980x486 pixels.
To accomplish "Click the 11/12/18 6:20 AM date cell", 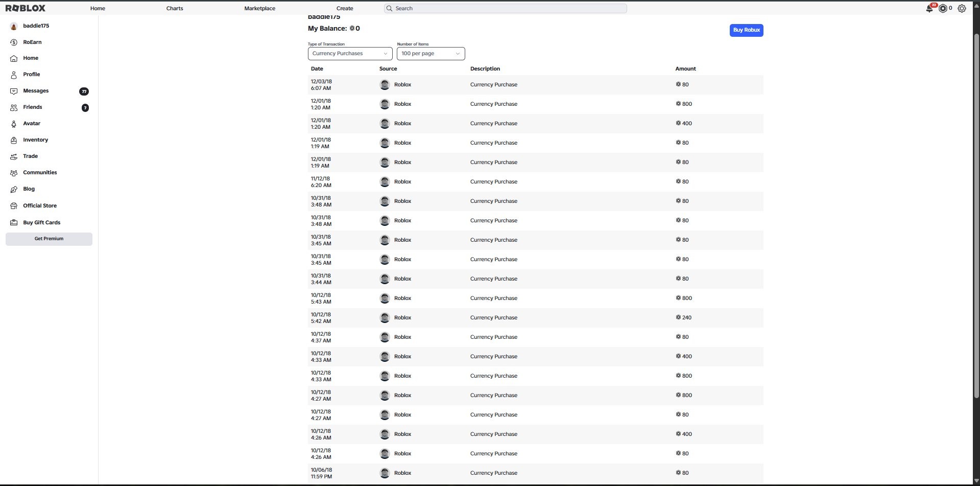I will [321, 182].
